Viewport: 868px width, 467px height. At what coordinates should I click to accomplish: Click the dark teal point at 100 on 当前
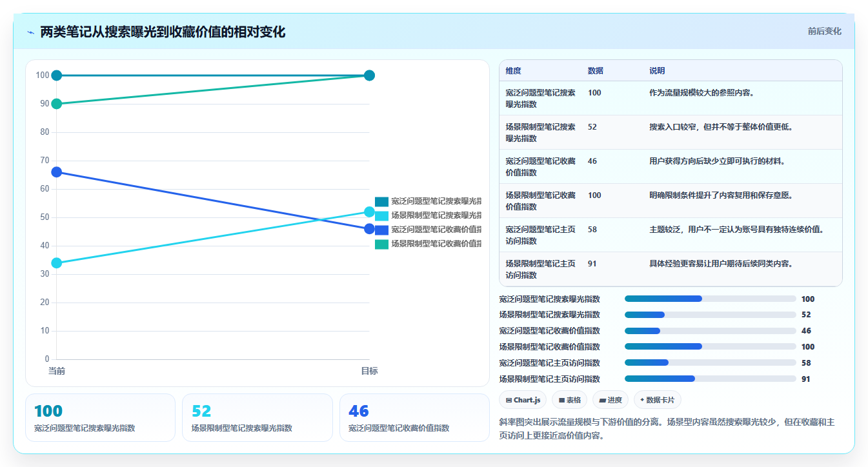tap(57, 75)
